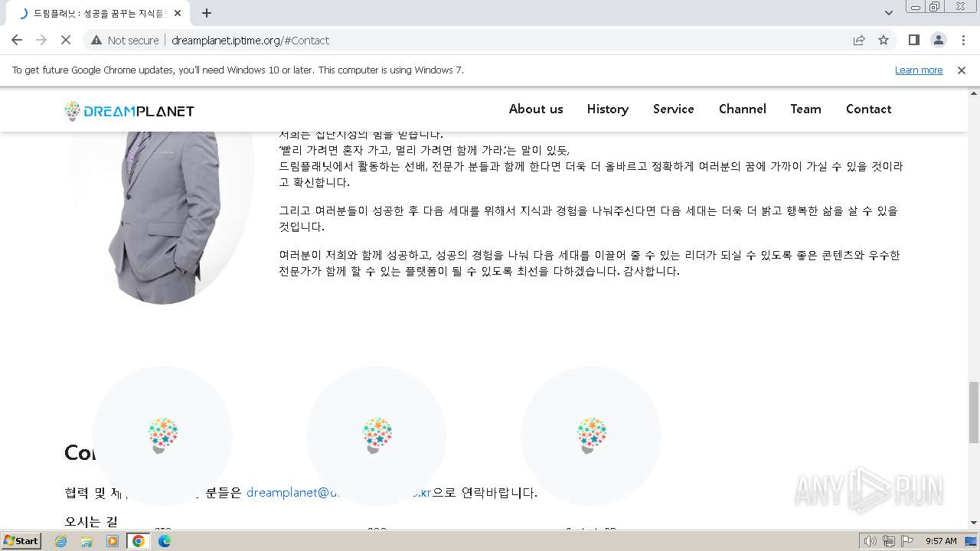Click the scrollbar down arrow
Image resolution: width=980 pixels, height=551 pixels.
point(974,523)
